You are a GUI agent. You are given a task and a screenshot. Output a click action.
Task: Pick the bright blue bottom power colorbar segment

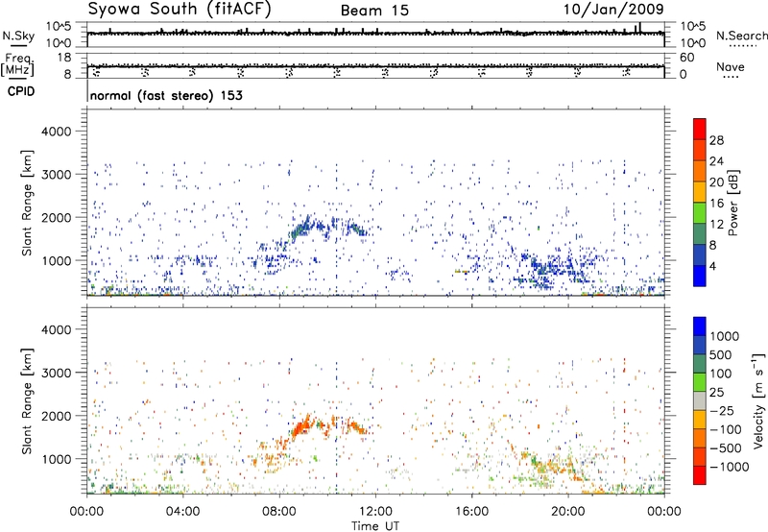[x=700, y=277]
